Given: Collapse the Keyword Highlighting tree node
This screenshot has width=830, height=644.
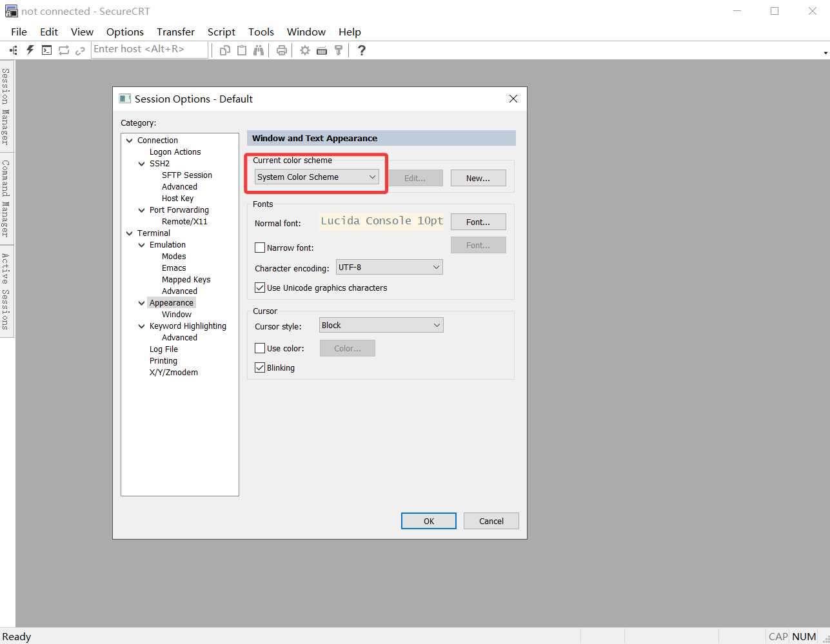Looking at the screenshot, I should tap(142, 326).
